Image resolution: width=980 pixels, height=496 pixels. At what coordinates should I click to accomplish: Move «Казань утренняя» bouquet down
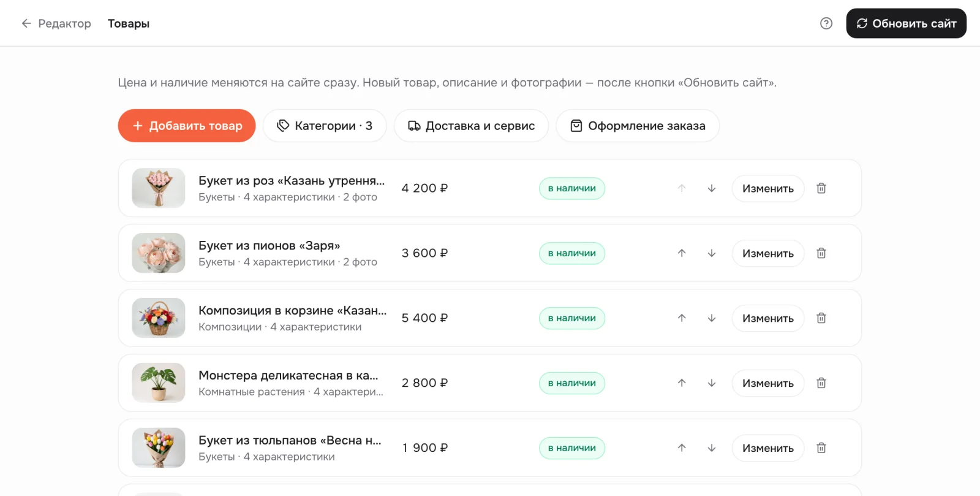pos(712,188)
